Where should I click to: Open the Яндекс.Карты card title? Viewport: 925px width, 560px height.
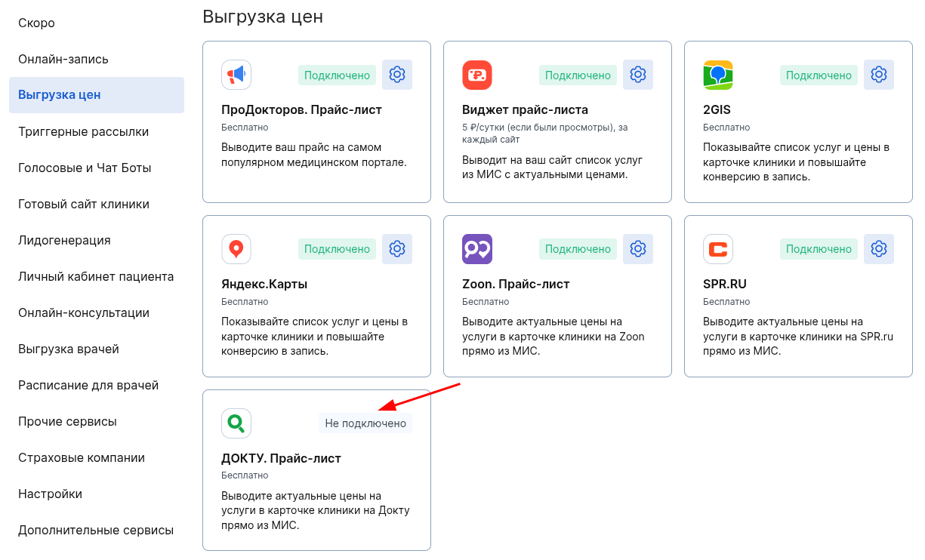click(264, 285)
